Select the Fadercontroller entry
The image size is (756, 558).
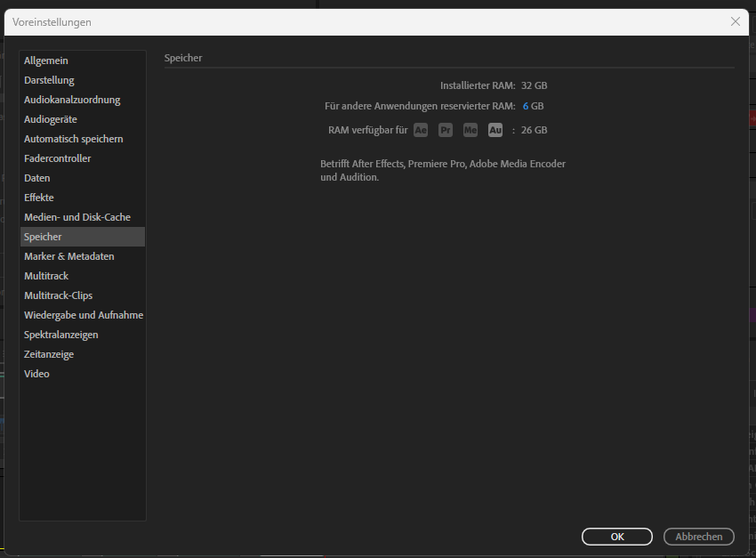coord(58,158)
